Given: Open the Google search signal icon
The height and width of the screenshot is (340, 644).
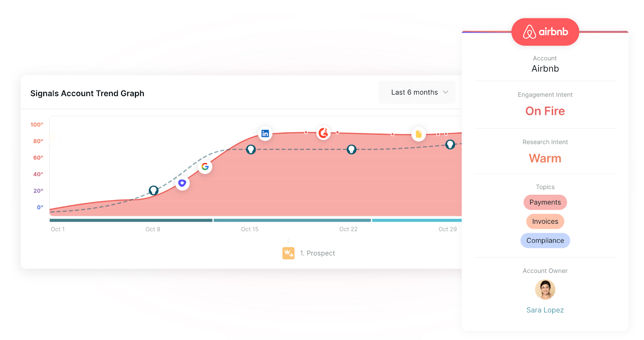Looking at the screenshot, I should pos(204,167).
